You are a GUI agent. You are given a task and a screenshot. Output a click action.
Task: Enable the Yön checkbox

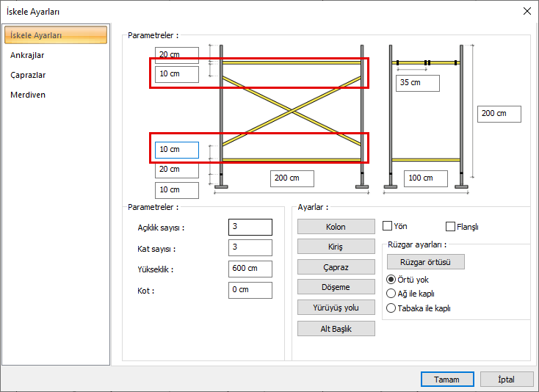388,226
